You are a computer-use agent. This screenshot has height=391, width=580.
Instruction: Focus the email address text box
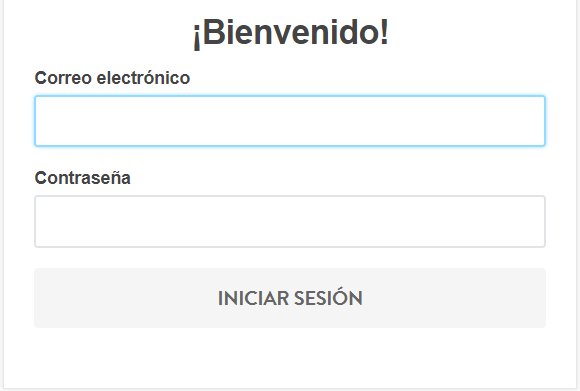(290, 121)
